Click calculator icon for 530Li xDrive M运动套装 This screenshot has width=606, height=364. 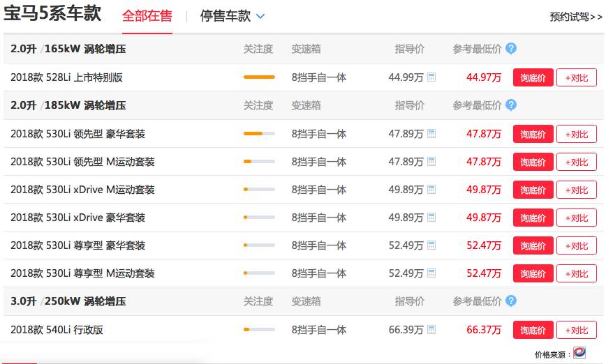pos(431,190)
